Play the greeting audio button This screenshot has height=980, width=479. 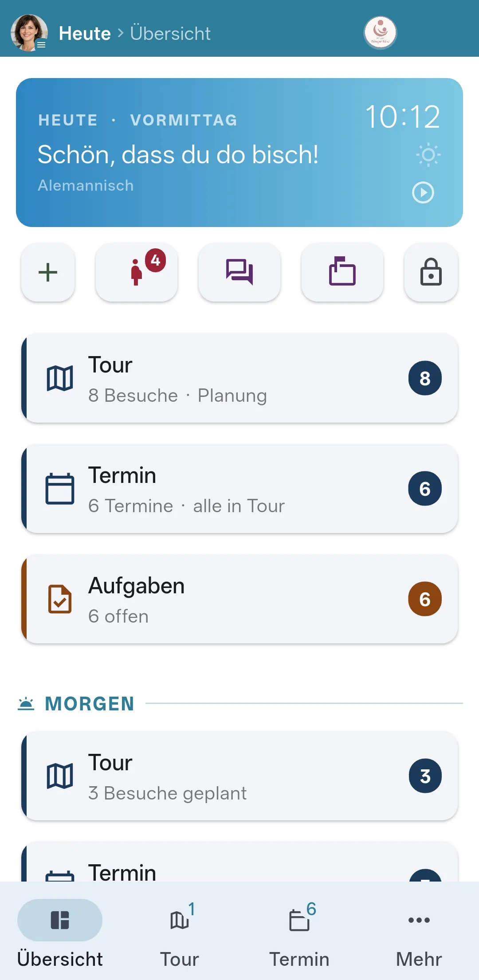tap(423, 192)
